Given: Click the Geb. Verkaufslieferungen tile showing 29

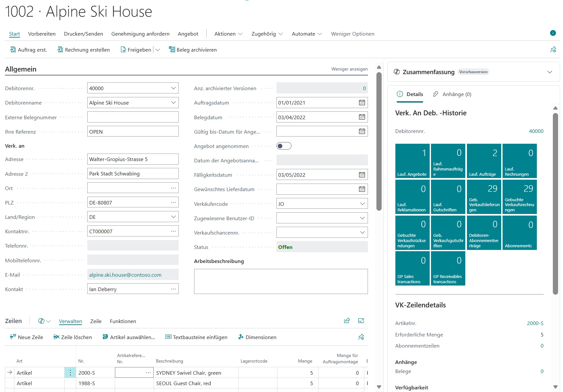Looking at the screenshot, I should click(484, 197).
